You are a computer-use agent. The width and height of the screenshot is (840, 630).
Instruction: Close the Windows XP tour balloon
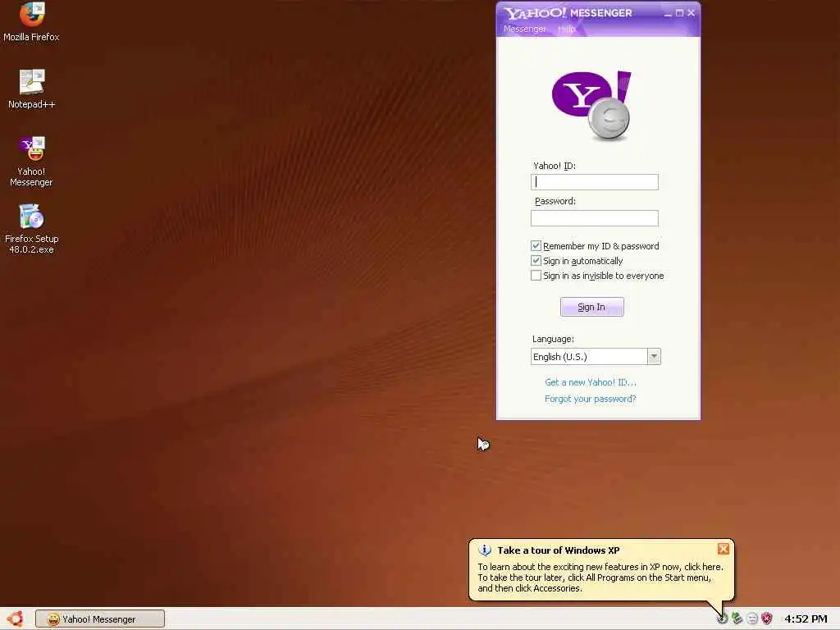pyautogui.click(x=724, y=549)
